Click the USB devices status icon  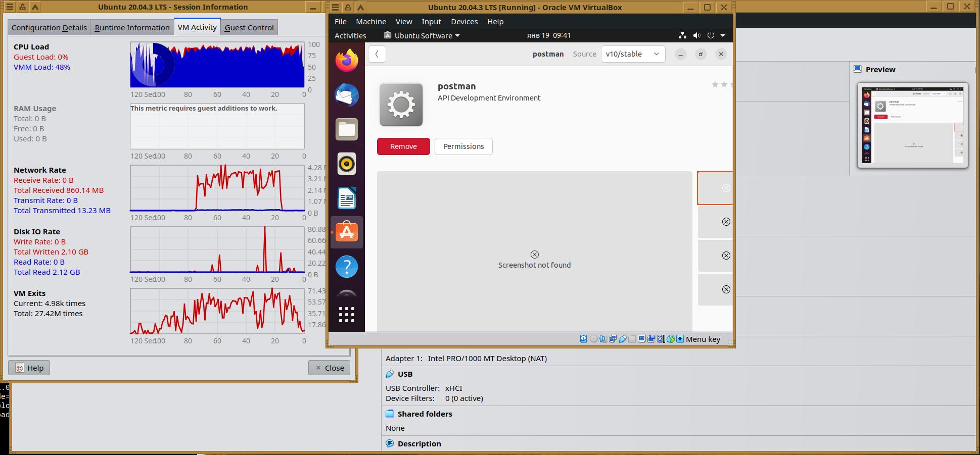point(622,339)
